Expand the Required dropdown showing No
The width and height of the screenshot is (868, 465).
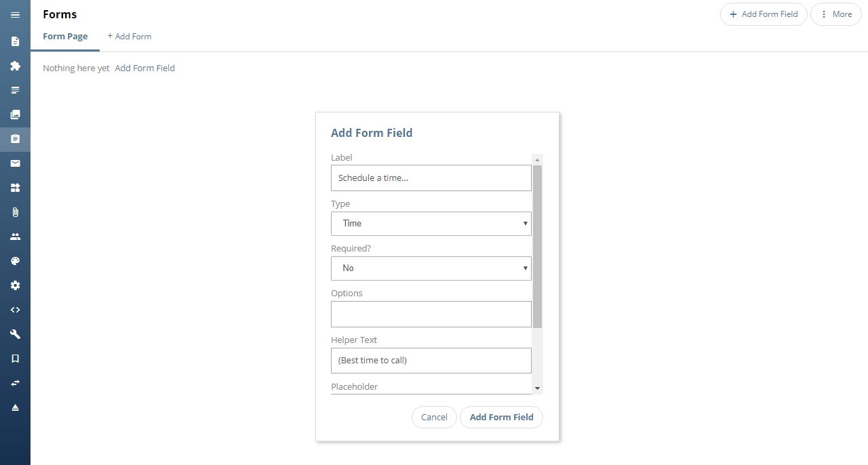pyautogui.click(x=431, y=268)
